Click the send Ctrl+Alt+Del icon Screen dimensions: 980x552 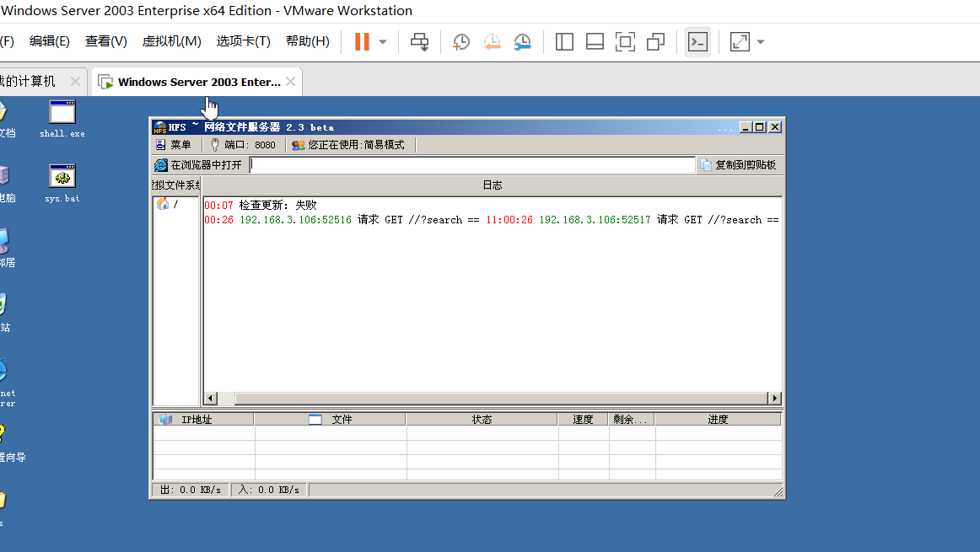(x=419, y=42)
